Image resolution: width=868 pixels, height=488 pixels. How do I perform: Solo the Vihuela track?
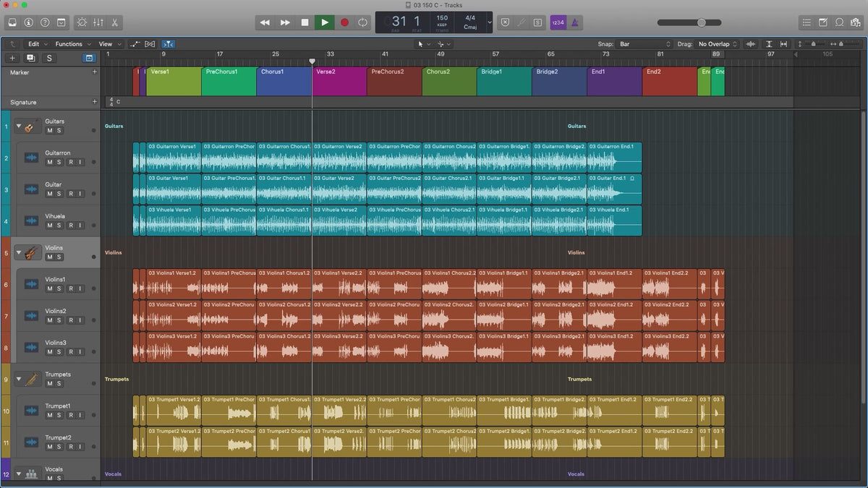59,226
